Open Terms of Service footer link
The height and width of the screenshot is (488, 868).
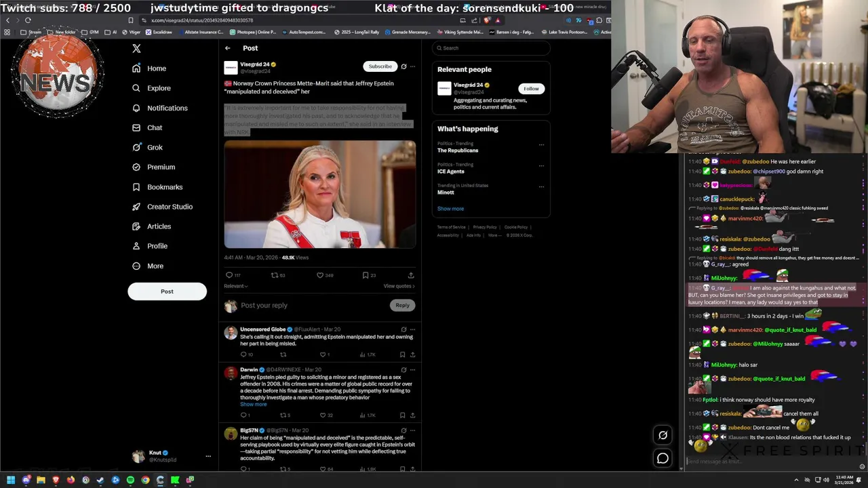tap(451, 227)
